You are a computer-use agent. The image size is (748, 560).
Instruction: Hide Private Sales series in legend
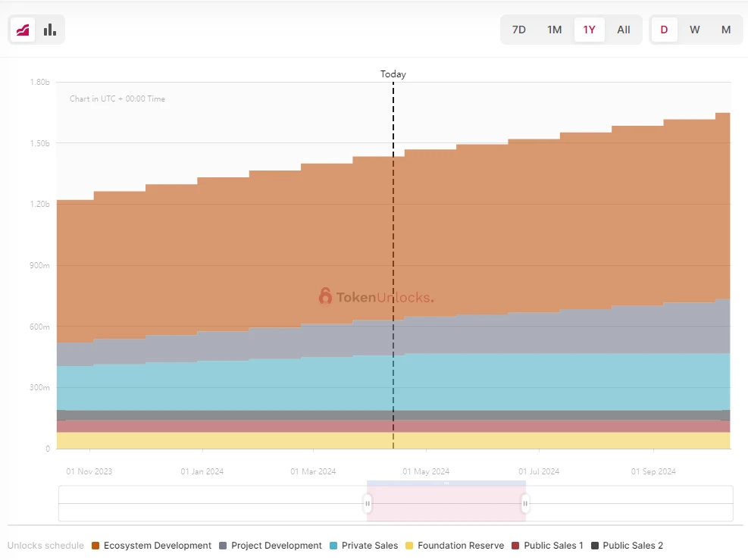[x=363, y=546]
